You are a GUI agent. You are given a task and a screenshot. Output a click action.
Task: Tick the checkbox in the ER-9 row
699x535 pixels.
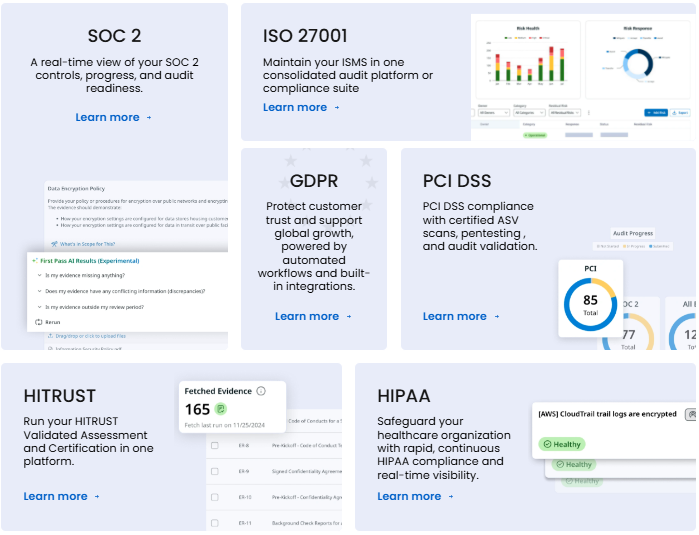[215, 471]
